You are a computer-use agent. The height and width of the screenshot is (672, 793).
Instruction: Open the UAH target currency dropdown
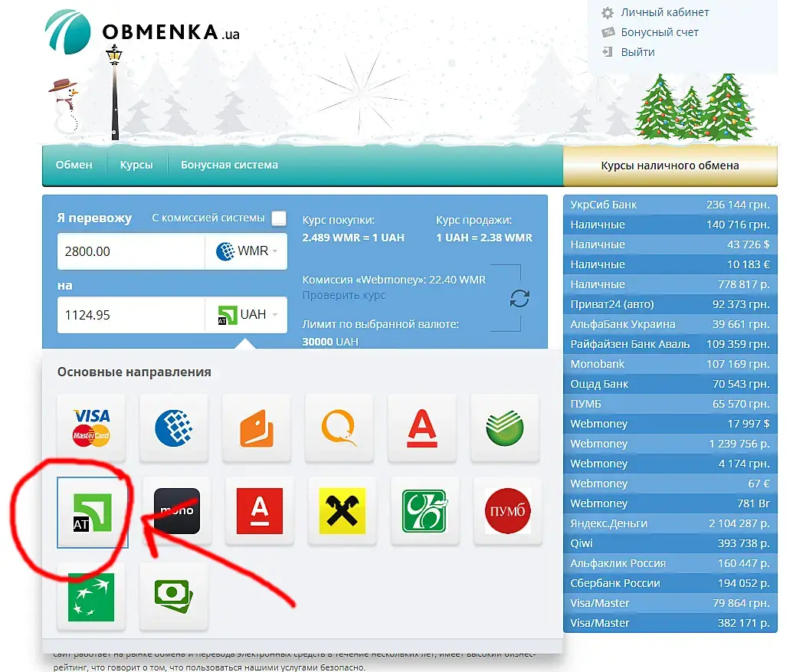pos(246,315)
